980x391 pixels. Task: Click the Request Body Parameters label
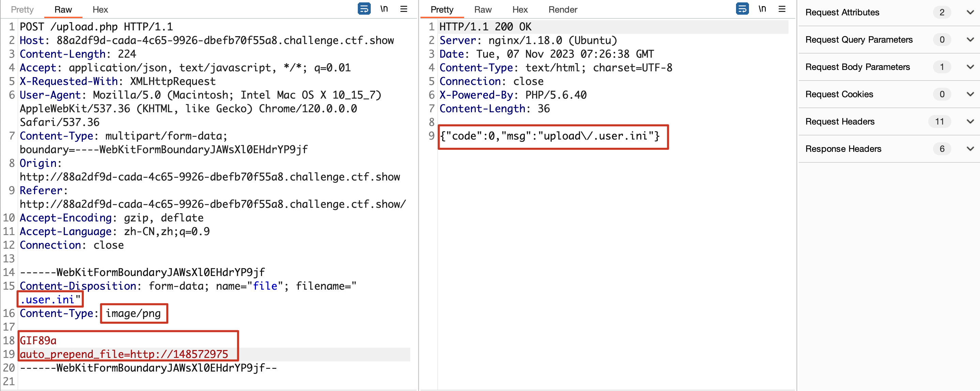(x=857, y=67)
